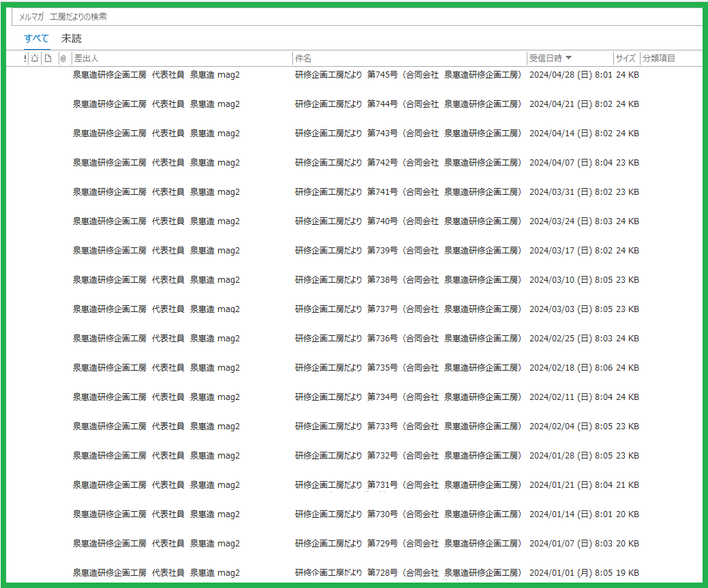708x588 pixels.
Task: Click sender of the 第730号 mail row
Action: [156, 514]
